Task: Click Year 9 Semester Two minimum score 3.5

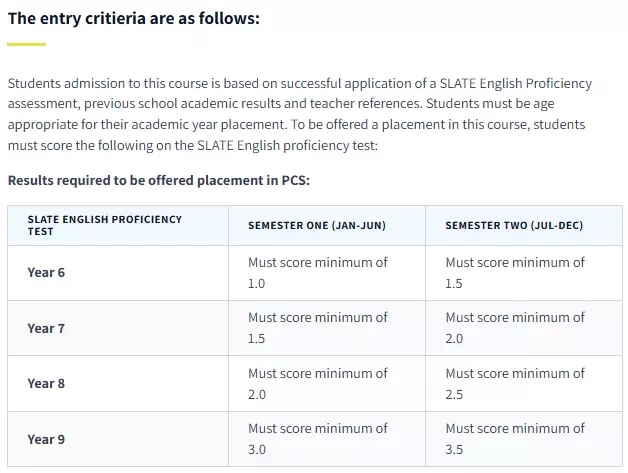Action: click(x=515, y=439)
